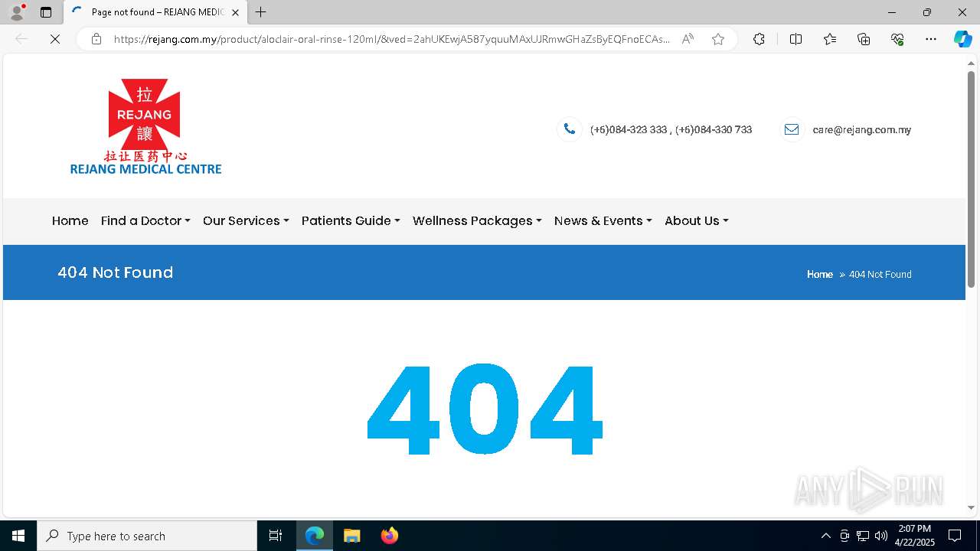Click the 404 Not Found page title
The width and height of the screenshot is (980, 551).
pos(116,272)
